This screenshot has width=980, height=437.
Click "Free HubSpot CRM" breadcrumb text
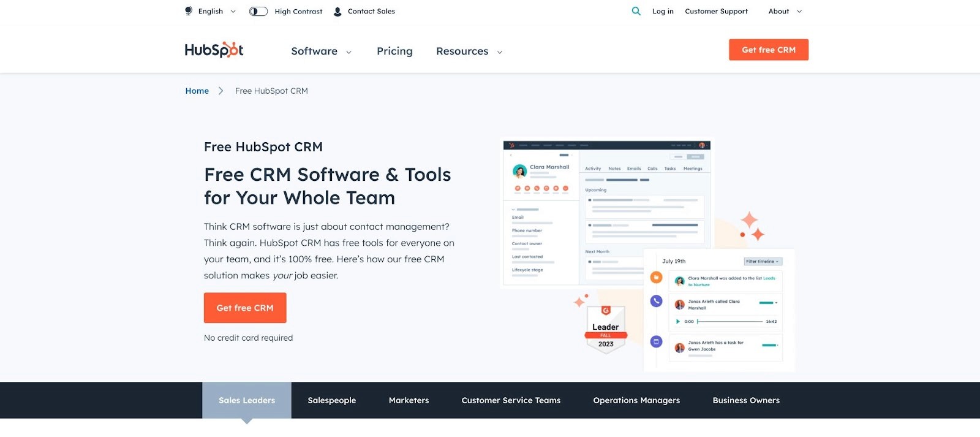point(271,91)
